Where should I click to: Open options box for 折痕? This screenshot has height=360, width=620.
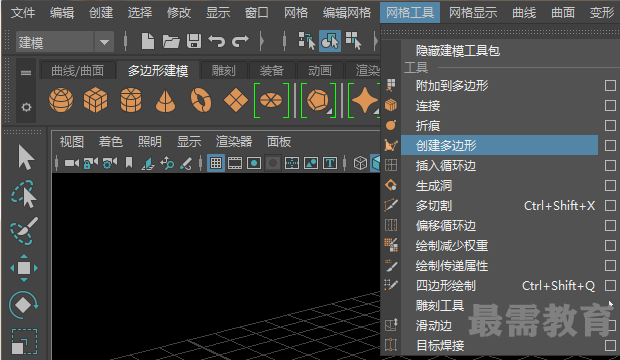point(610,125)
